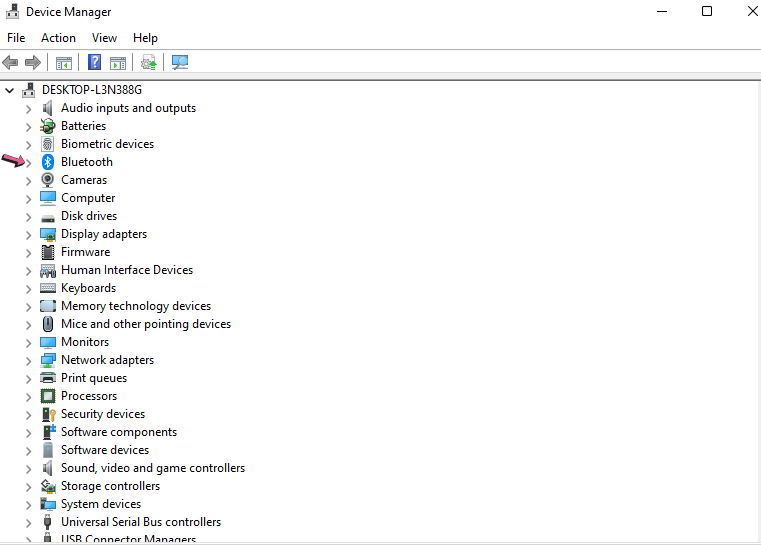Expand the Bluetooth category
The height and width of the screenshot is (545, 761).
pos(29,163)
